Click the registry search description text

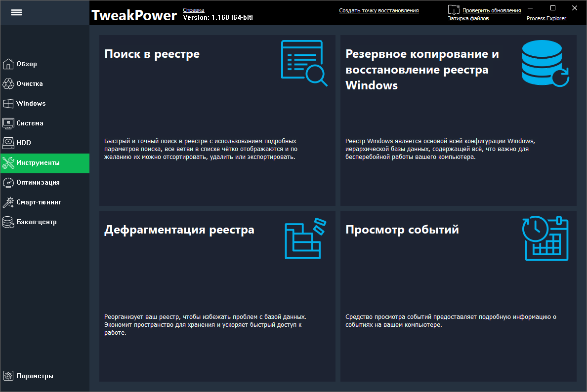(x=201, y=149)
